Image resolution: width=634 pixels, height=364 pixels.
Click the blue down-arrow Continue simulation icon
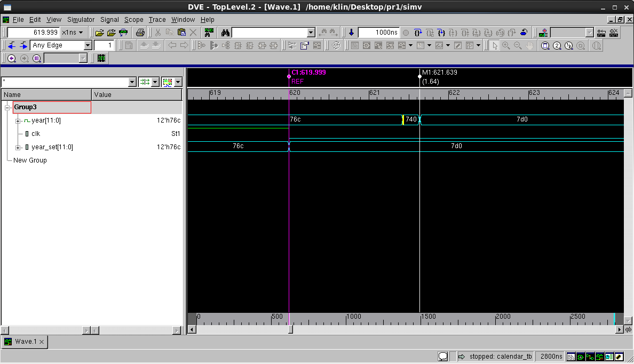pos(351,33)
